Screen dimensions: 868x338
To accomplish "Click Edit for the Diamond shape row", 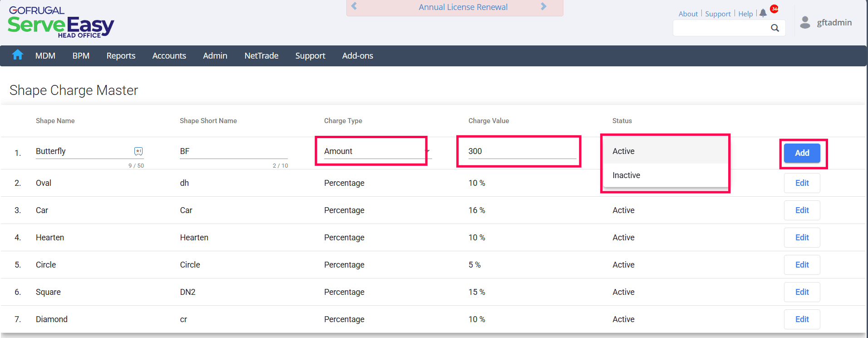I will pyautogui.click(x=802, y=319).
